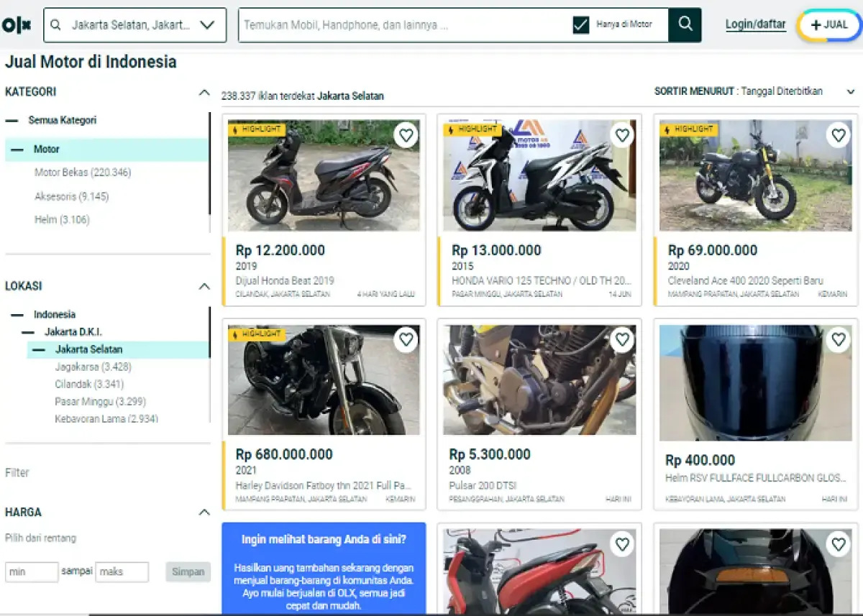
Task: Favorite the Helm RSV Fullface listing
Action: (839, 339)
